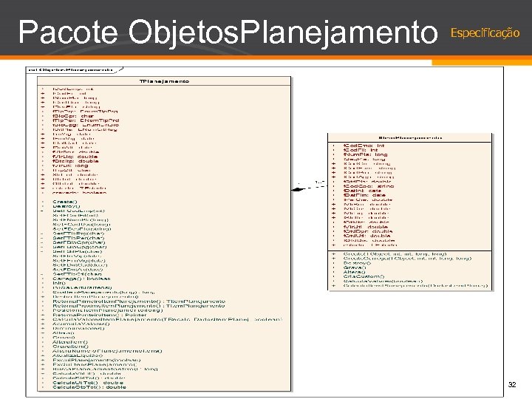
Task: Click slide page number 32
Action: [511, 384]
